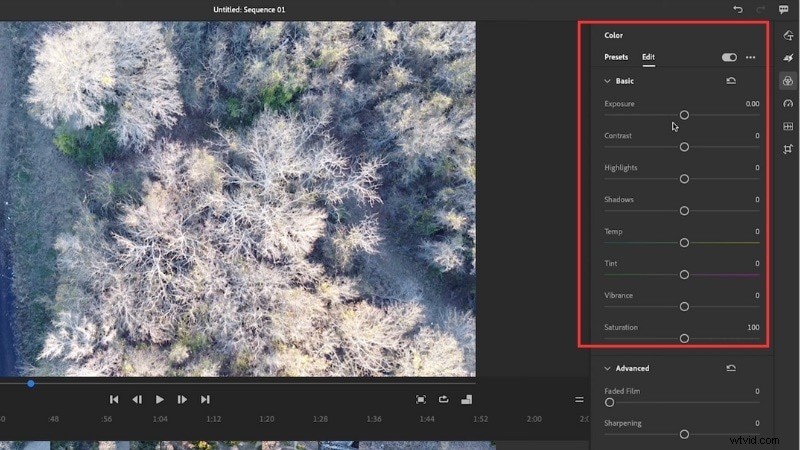Image resolution: width=800 pixels, height=450 pixels.
Task: Jump to the start of the sequence
Action: pos(114,399)
